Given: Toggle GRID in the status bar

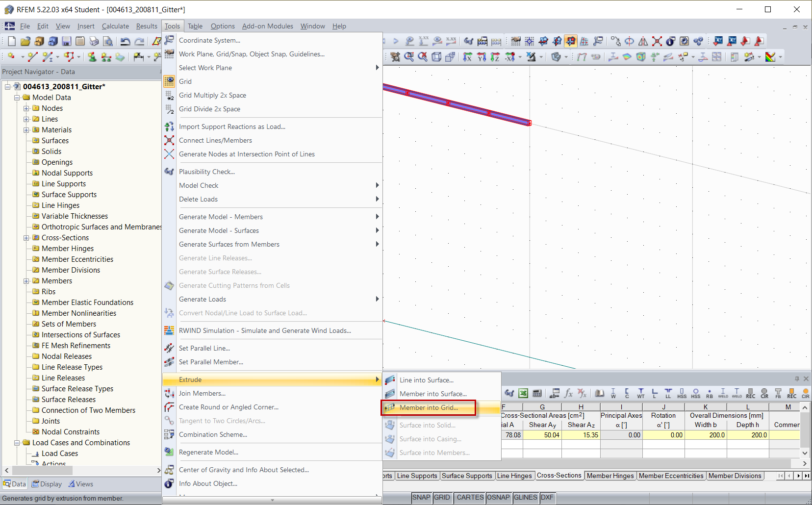Looking at the screenshot, I should pos(442,498).
